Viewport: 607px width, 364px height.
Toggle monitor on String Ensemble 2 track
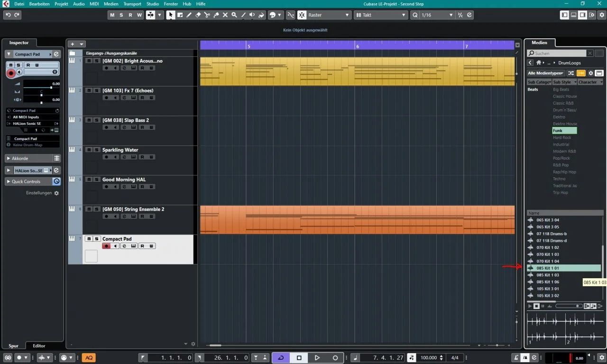pyautogui.click(x=115, y=216)
